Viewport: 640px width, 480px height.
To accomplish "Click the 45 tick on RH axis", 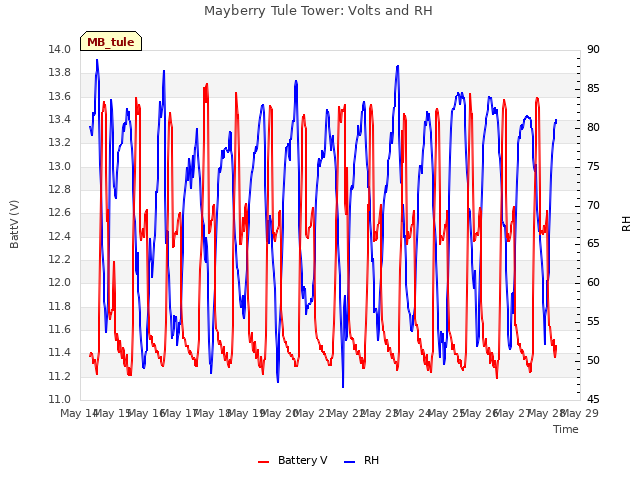I will click(x=593, y=399).
